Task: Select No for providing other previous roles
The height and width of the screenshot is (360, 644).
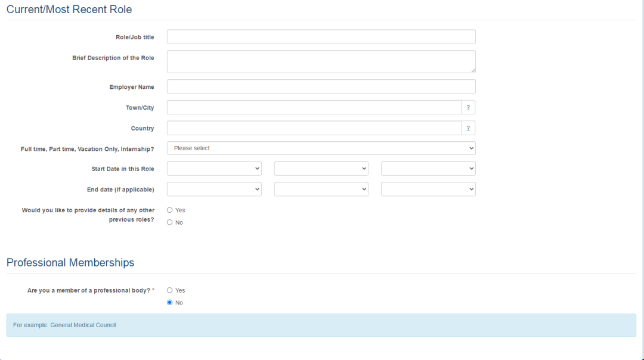Action: point(170,222)
